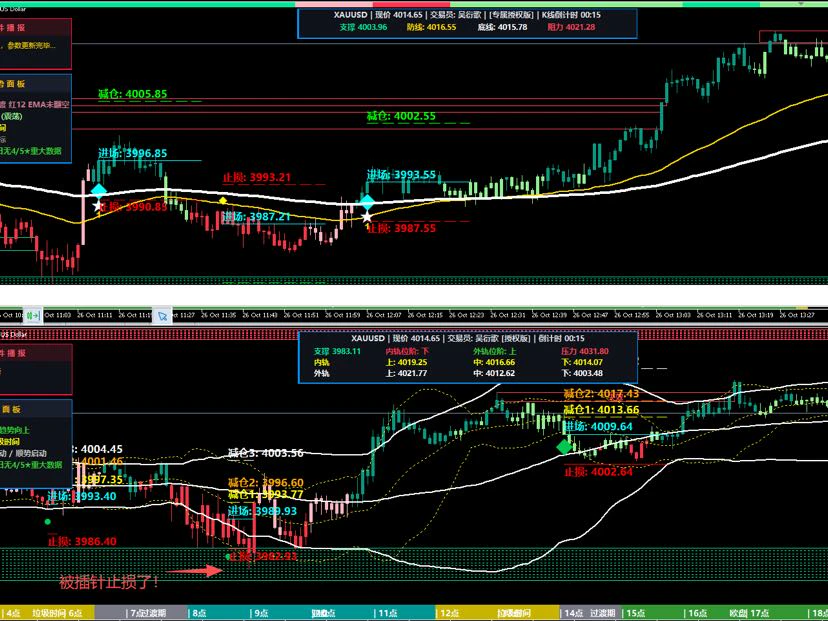Select the blue cursor arrow tool icon
The height and width of the screenshot is (621, 828).
tap(162, 316)
